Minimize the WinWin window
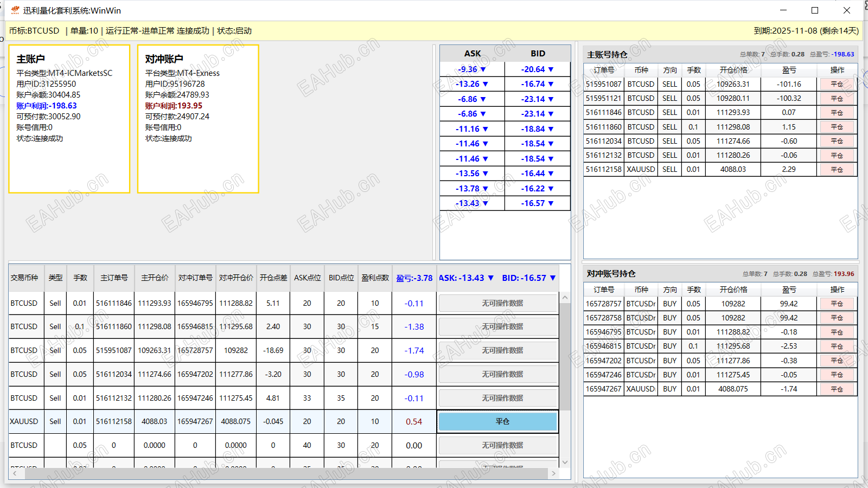868x488 pixels. click(x=783, y=10)
